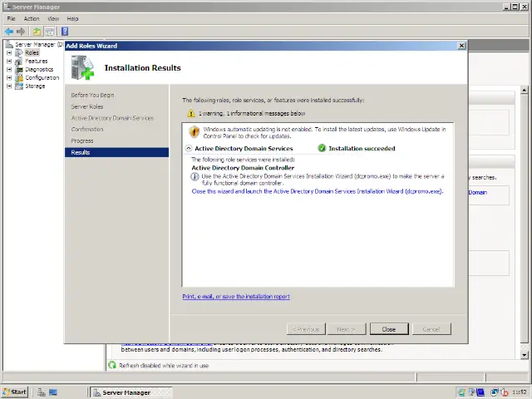The height and width of the screenshot is (399, 532).
Task: Click the Roles icon in the tree
Action: [19, 52]
